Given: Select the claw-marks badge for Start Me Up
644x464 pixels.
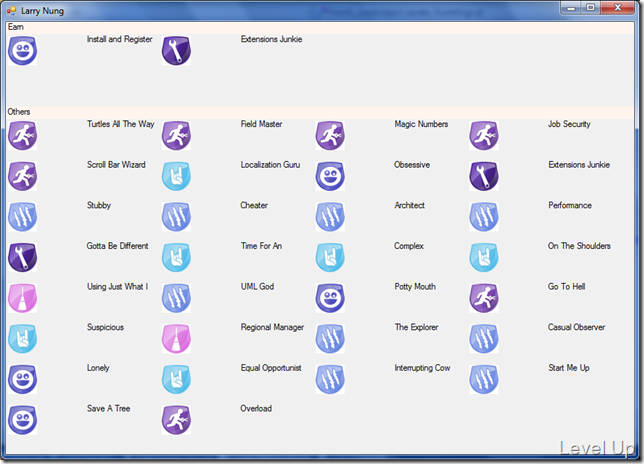Looking at the screenshot, I should point(484,379).
